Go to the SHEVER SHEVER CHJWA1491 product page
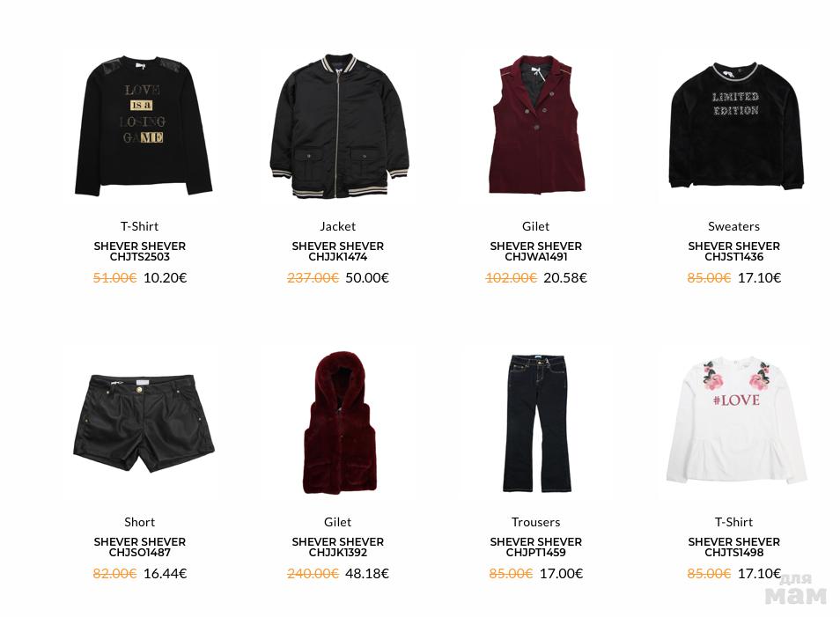This screenshot has width=840, height=617. point(535,251)
